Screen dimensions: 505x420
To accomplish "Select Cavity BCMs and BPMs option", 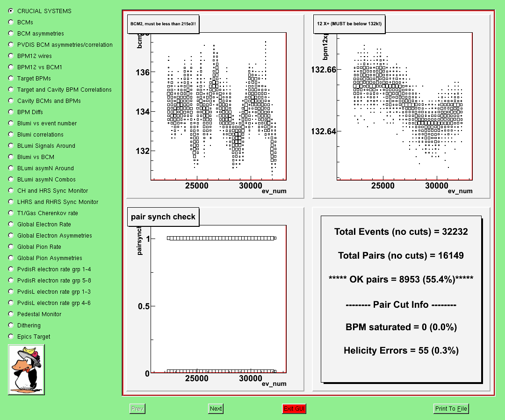I will click(x=11, y=101).
